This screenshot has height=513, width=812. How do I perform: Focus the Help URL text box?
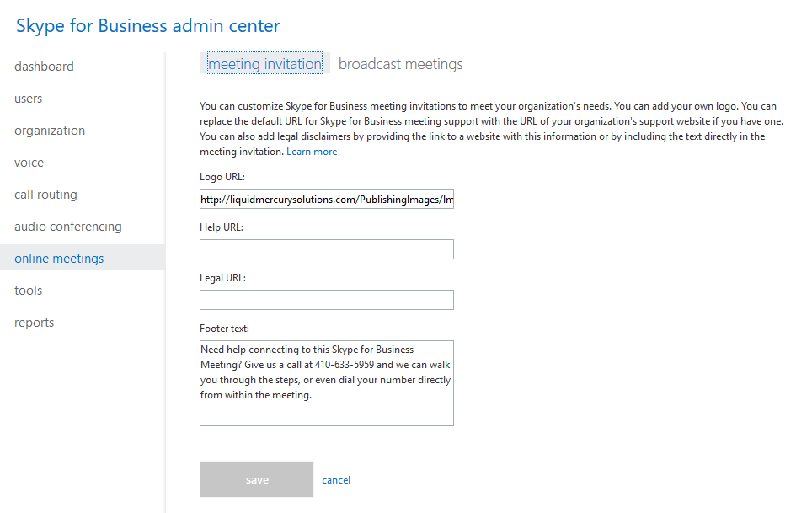click(327, 249)
